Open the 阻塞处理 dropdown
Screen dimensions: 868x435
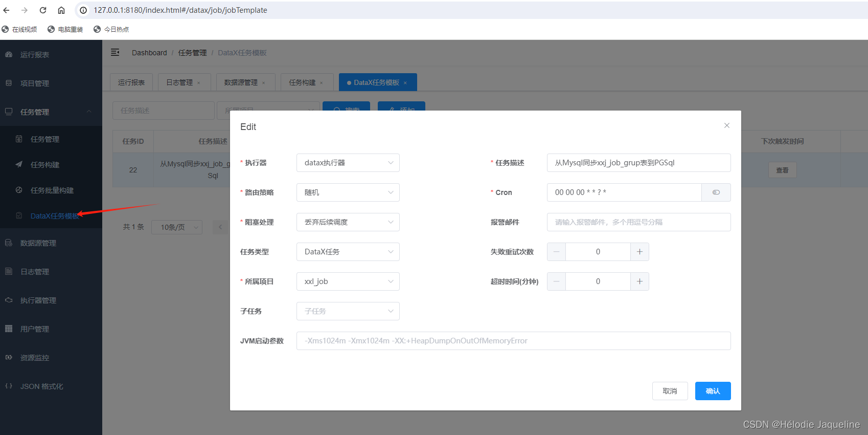pos(348,222)
